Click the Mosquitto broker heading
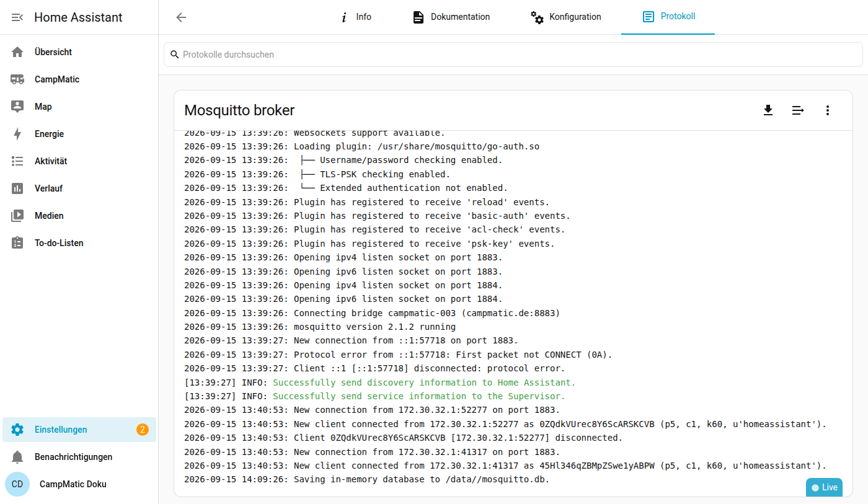Viewport: 868px width, 504px height. click(239, 110)
